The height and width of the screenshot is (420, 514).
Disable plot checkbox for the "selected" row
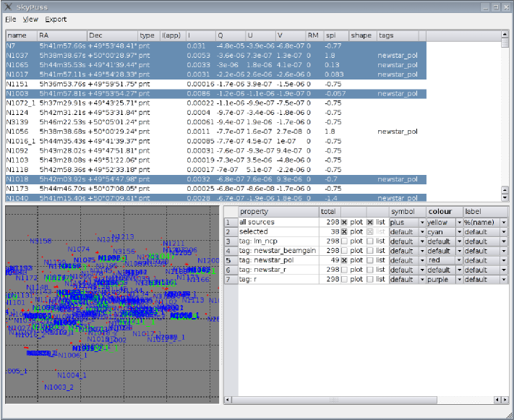[x=344, y=231]
